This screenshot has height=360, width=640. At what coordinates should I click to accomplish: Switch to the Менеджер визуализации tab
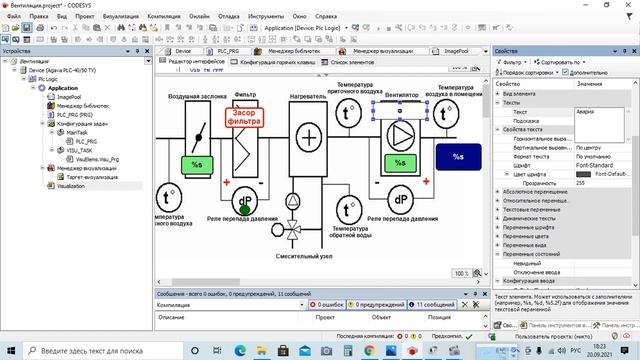click(378, 51)
